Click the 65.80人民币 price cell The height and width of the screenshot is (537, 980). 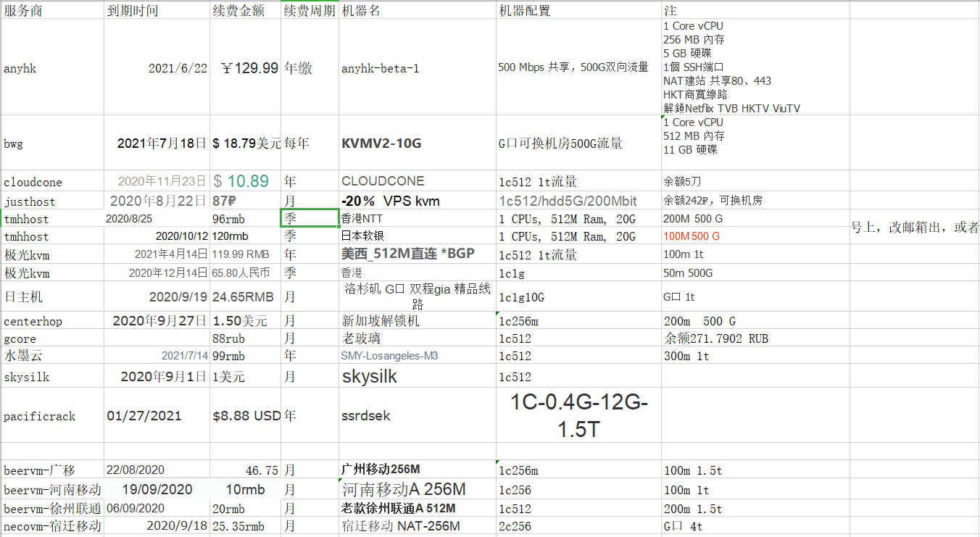(x=246, y=272)
